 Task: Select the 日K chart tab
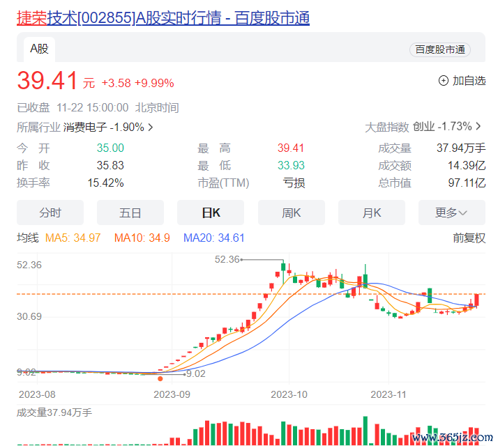[x=211, y=213]
